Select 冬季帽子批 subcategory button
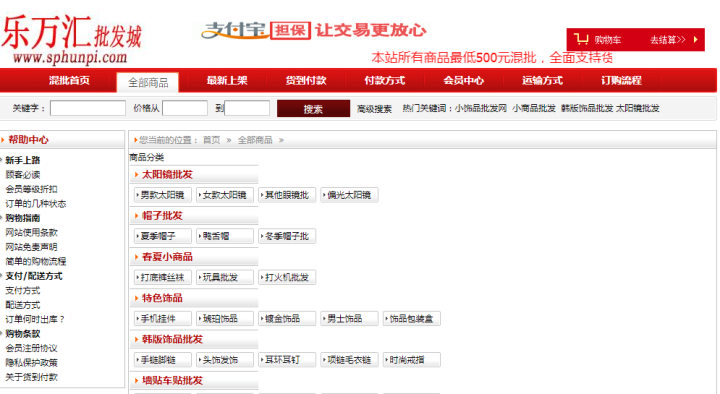 tap(287, 236)
